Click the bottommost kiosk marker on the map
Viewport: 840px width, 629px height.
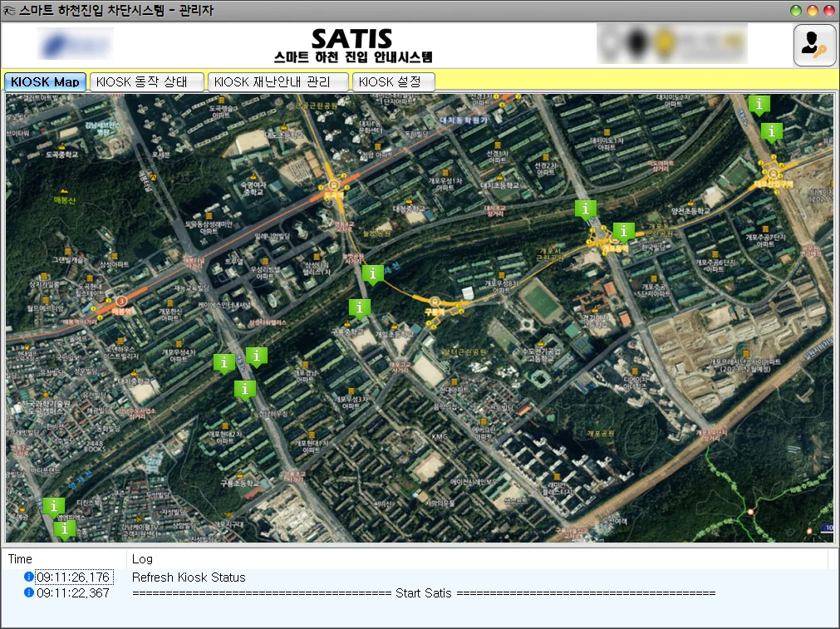click(x=64, y=528)
